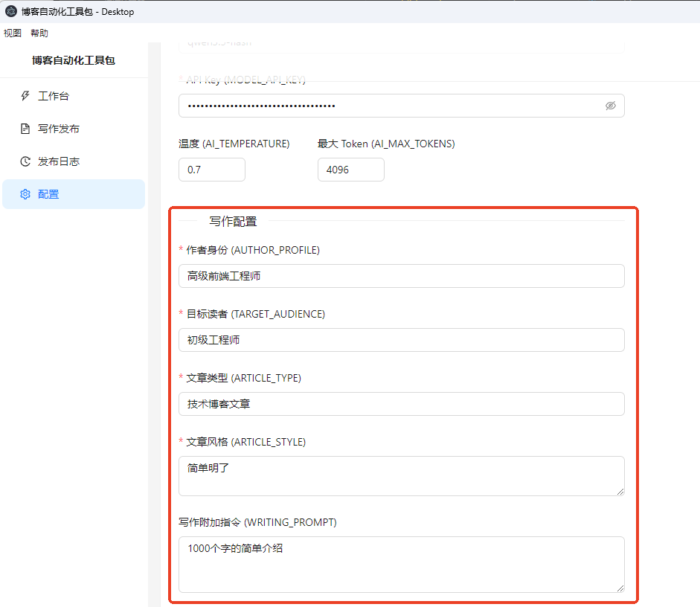Click the gear icon beside 配置
Viewport: 700px width, 607px height.
coord(25,194)
